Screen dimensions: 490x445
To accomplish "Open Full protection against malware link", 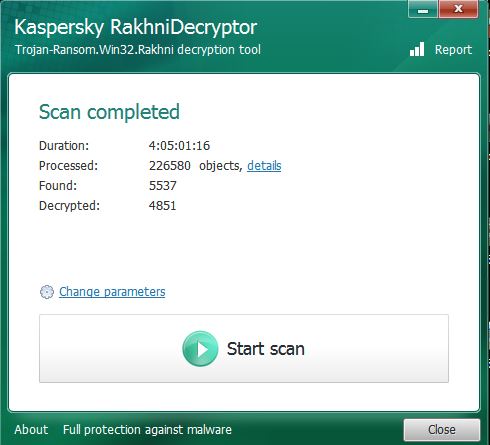I will (x=147, y=430).
